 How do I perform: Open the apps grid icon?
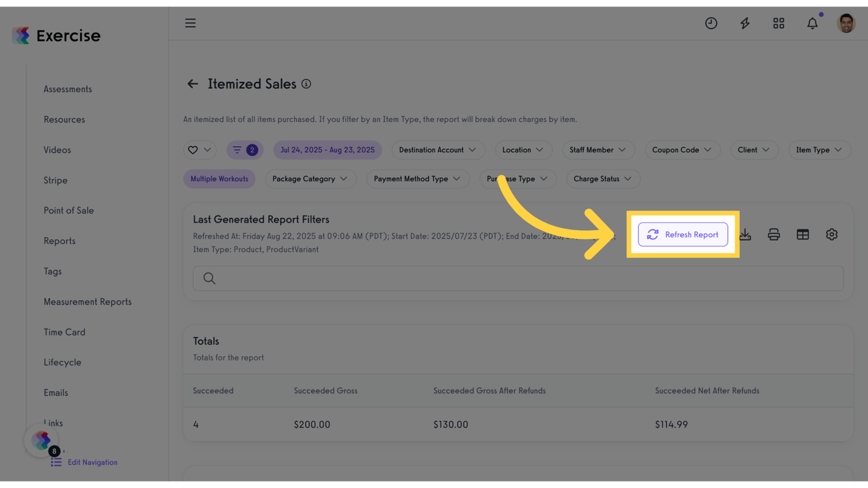(x=778, y=24)
